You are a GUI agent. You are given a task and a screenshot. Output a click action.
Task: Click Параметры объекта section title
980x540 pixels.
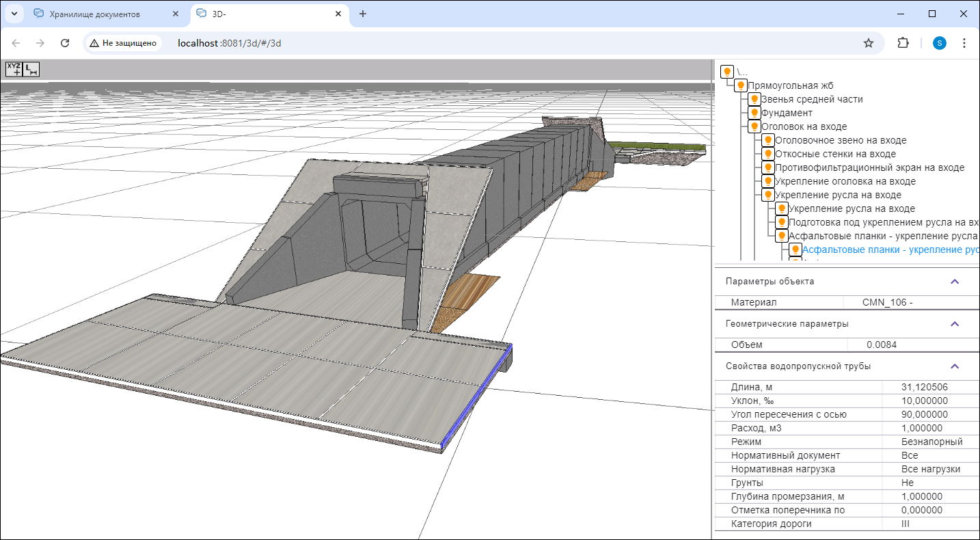click(x=770, y=282)
